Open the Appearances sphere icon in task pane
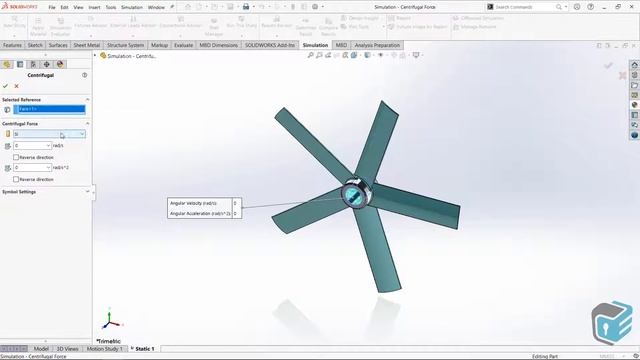Image resolution: width=640 pixels, height=360 pixels. pyautogui.click(x=634, y=105)
